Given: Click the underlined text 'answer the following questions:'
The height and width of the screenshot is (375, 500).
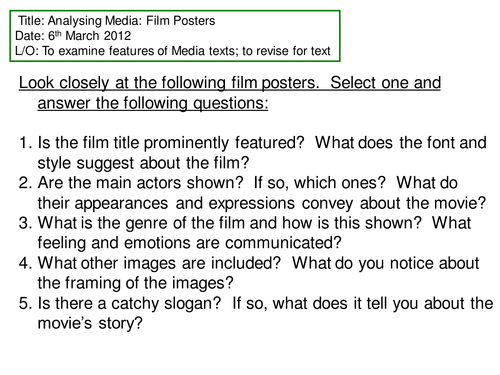Looking at the screenshot, I should click(153, 103).
